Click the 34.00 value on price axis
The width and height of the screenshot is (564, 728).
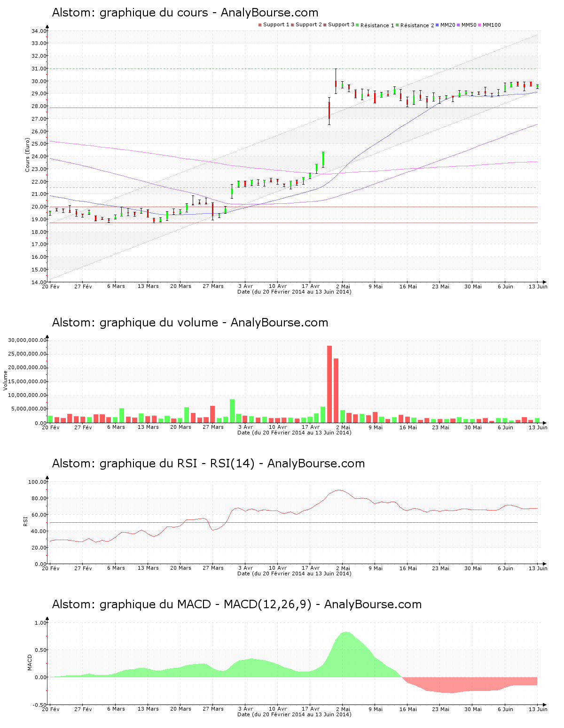(x=39, y=31)
